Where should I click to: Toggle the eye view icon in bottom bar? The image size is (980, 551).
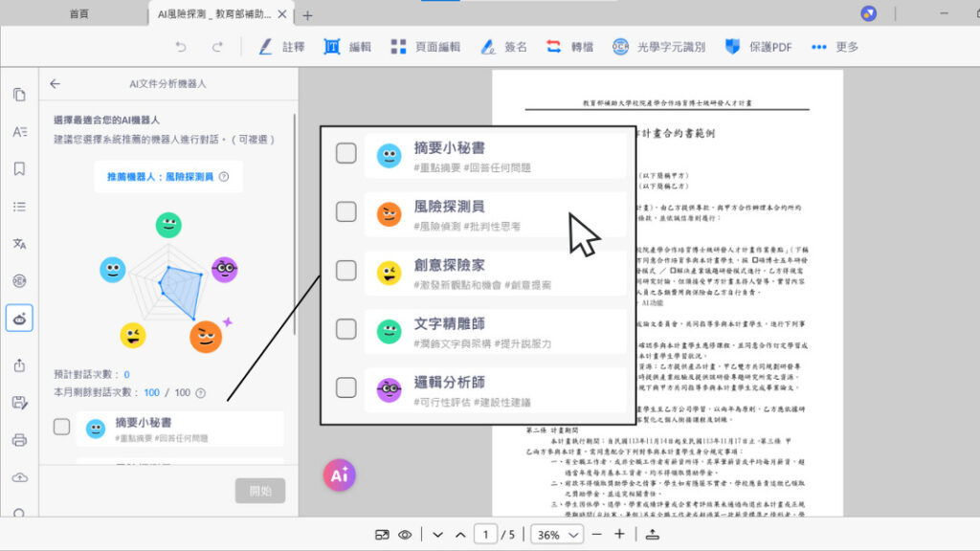pos(406,535)
